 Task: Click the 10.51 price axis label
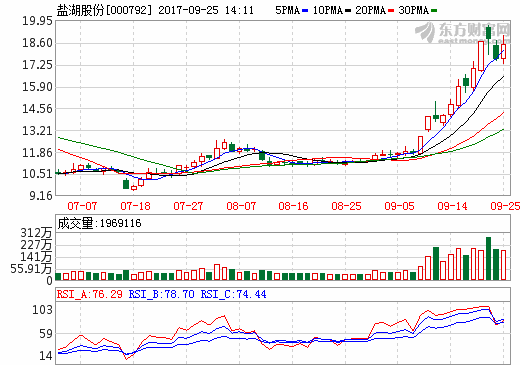(37, 173)
